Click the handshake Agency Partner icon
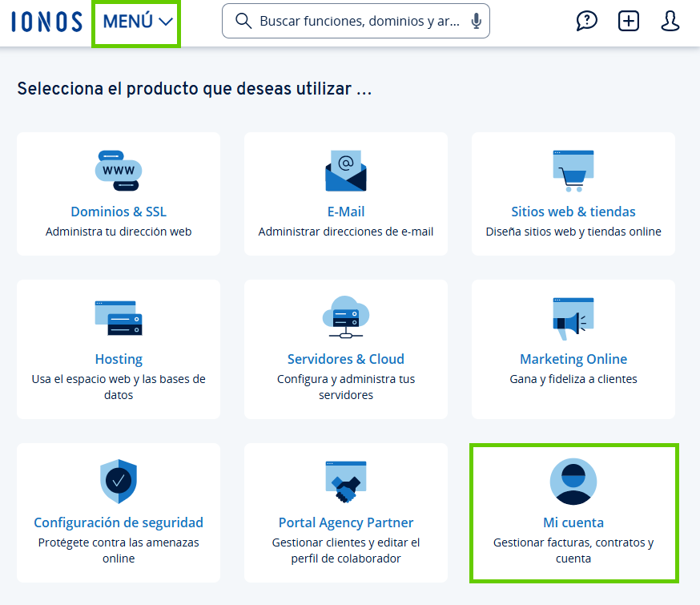The width and height of the screenshot is (700, 605). coord(346,482)
